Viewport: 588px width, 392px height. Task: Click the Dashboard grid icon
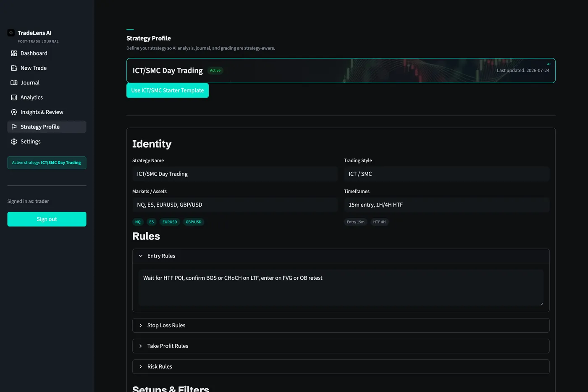coord(14,53)
